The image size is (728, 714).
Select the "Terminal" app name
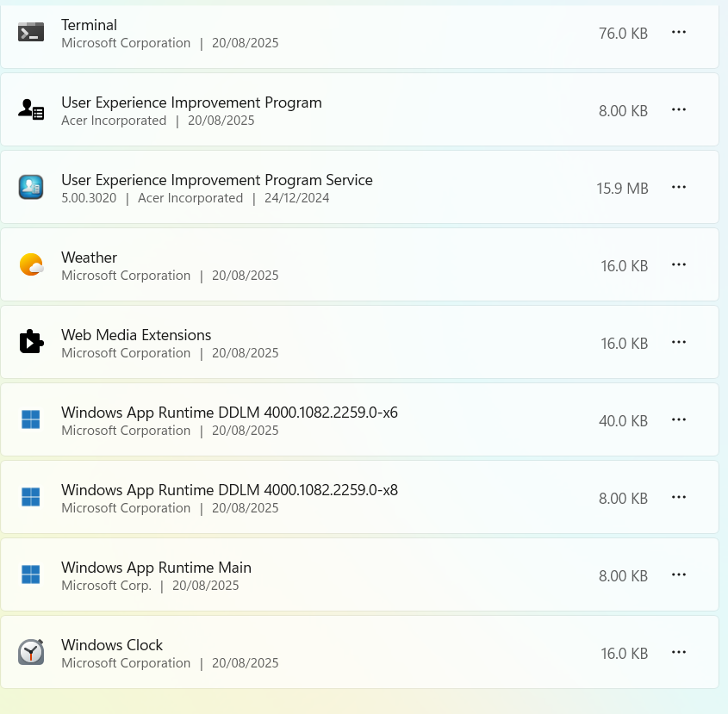tap(89, 25)
